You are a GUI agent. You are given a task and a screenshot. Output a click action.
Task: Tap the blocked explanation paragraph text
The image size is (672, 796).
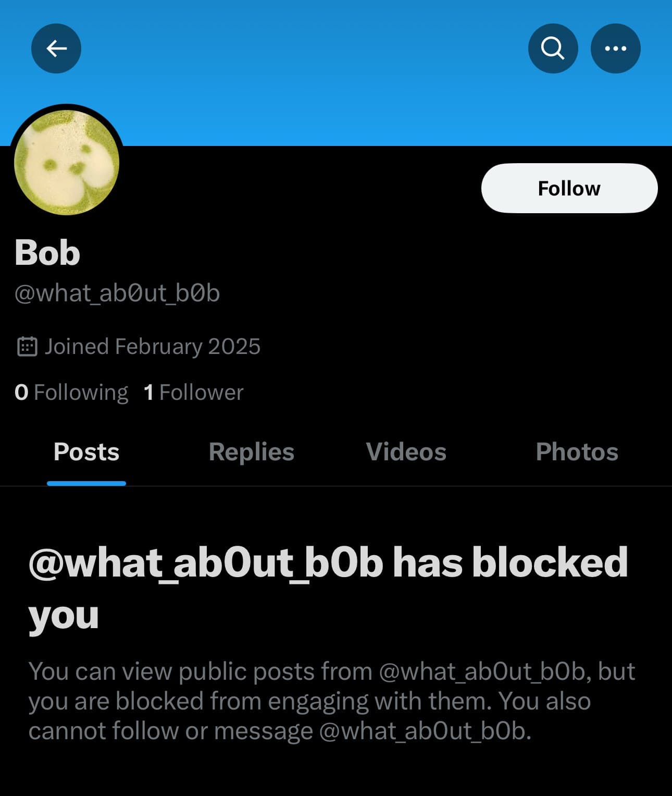tap(332, 701)
